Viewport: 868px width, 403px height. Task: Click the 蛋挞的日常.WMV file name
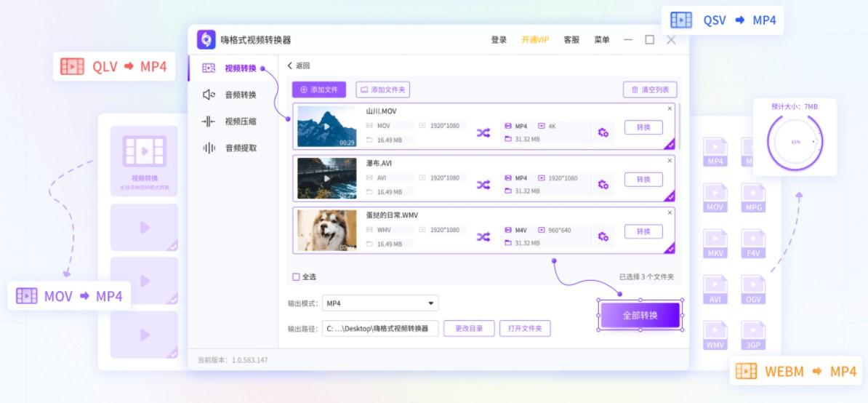tap(393, 215)
